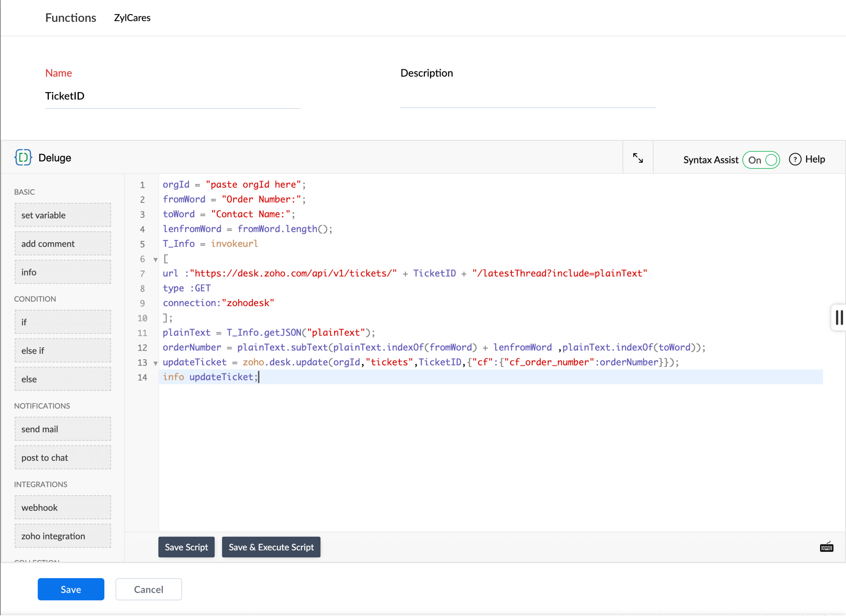Select the zoho integration block

coord(63,536)
